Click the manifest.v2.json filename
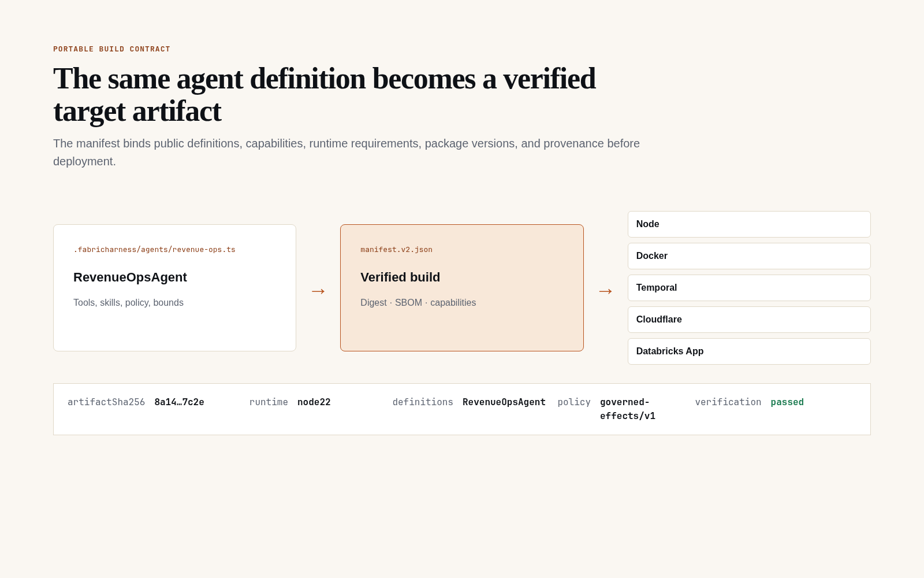924x578 pixels. [x=396, y=250]
